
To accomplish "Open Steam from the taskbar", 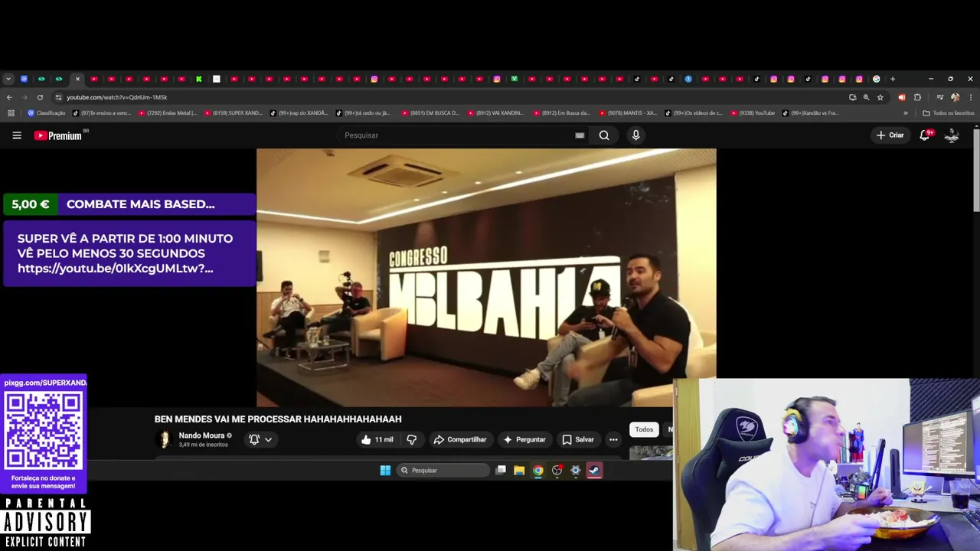I will tap(595, 471).
